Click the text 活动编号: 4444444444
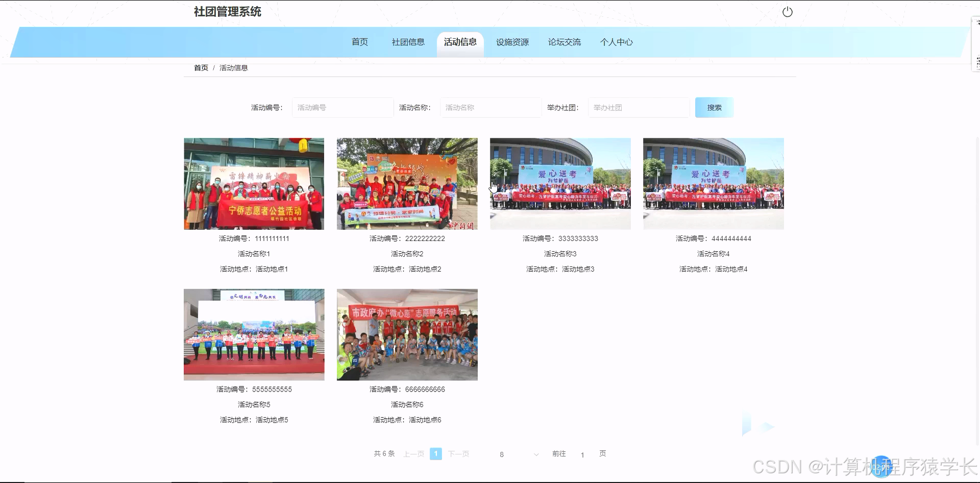This screenshot has height=483, width=980. coord(714,238)
